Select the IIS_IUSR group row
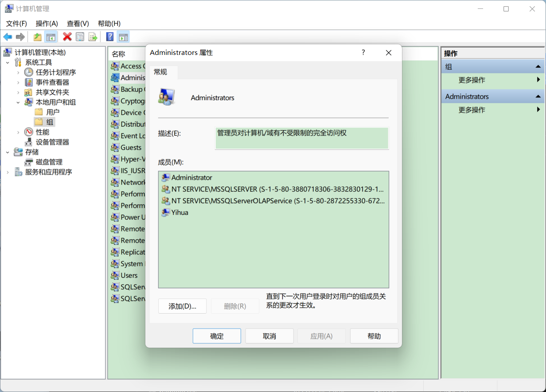The image size is (546, 392). (x=128, y=171)
